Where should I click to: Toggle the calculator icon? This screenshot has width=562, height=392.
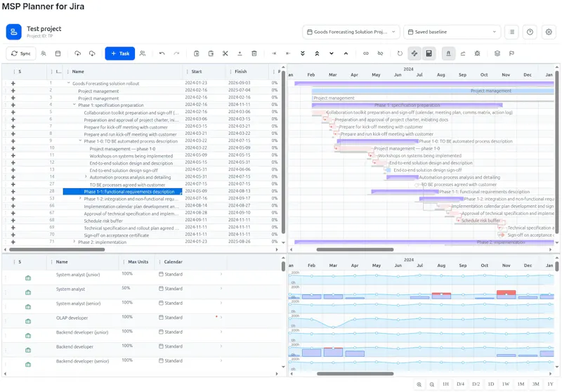point(429,53)
